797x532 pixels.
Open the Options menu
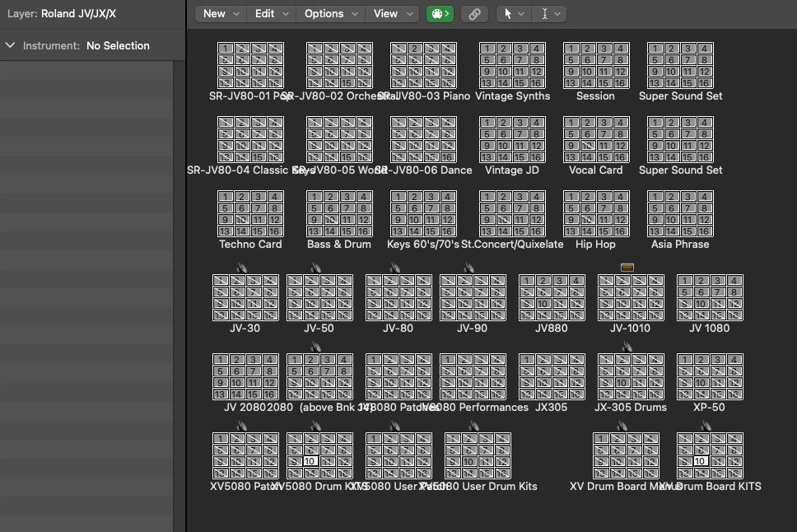point(331,13)
